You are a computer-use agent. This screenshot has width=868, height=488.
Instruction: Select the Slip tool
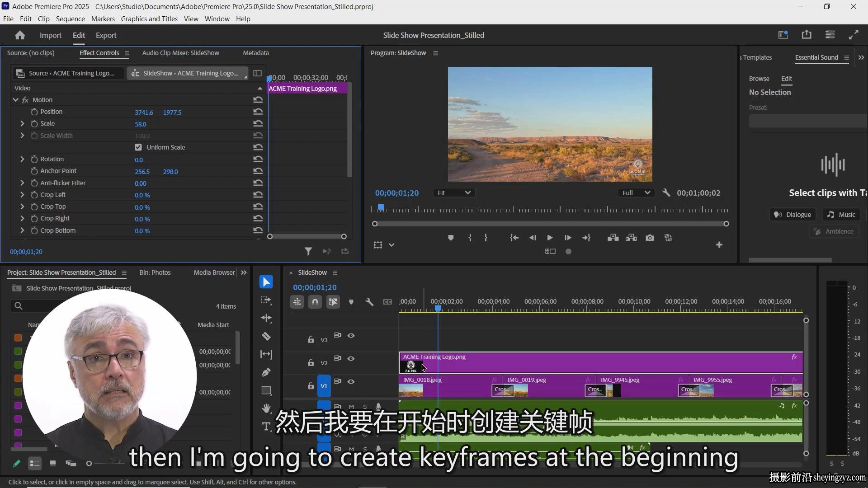[266, 354]
